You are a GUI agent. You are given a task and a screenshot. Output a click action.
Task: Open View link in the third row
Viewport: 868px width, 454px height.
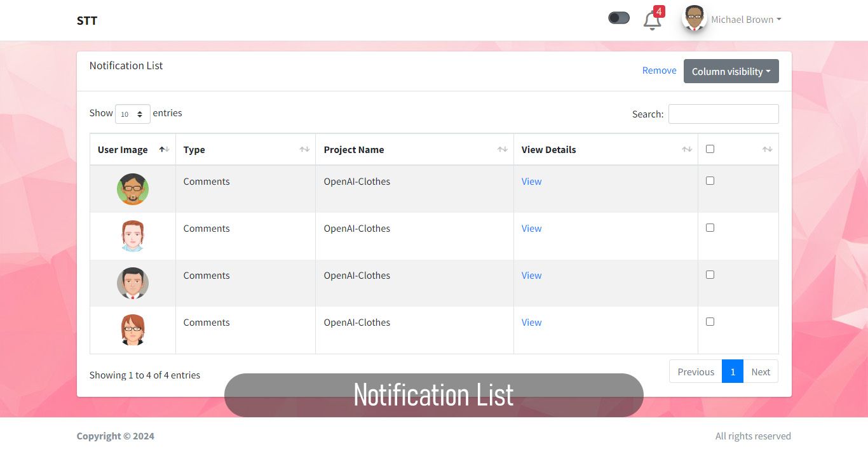[x=531, y=276]
